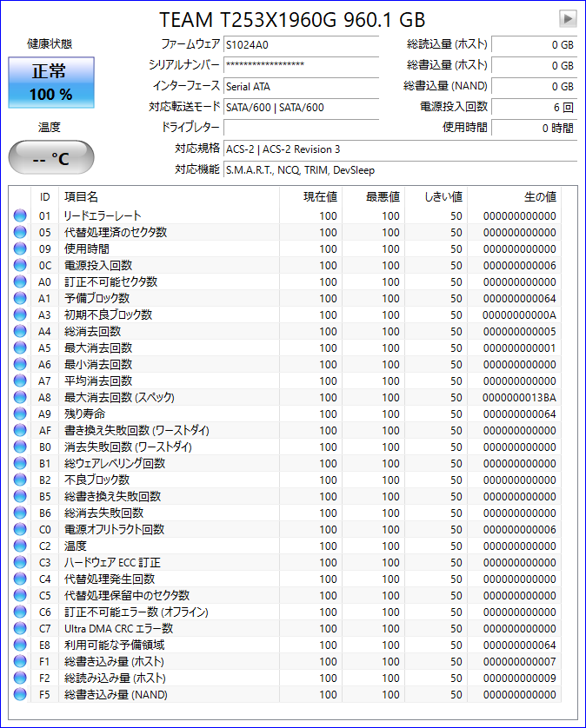The image size is (586, 728).
Task: Click the drive title TEAM T253X1960G 960.1 GB
Action: 292,20
